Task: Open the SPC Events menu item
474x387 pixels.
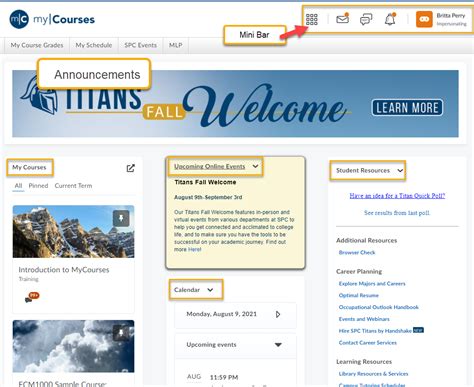Action: tap(140, 45)
